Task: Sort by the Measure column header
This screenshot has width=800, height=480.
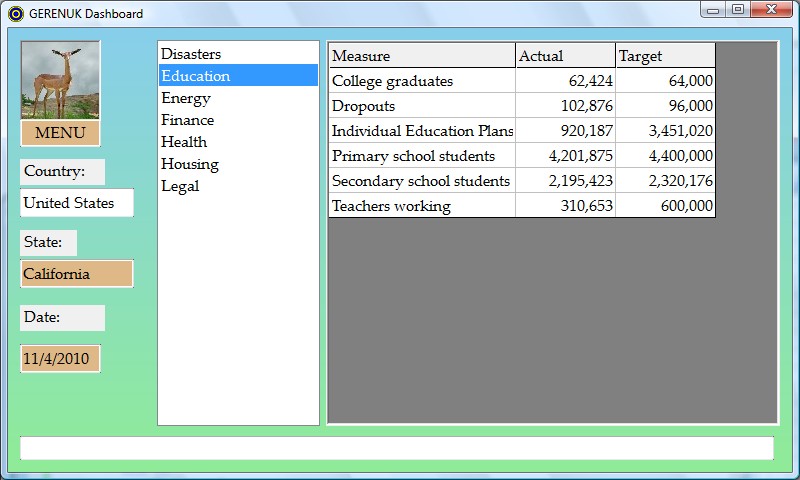Action: click(x=421, y=56)
